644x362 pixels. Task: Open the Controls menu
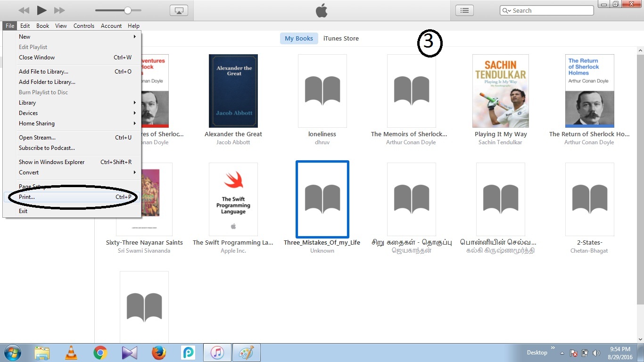pos(84,26)
